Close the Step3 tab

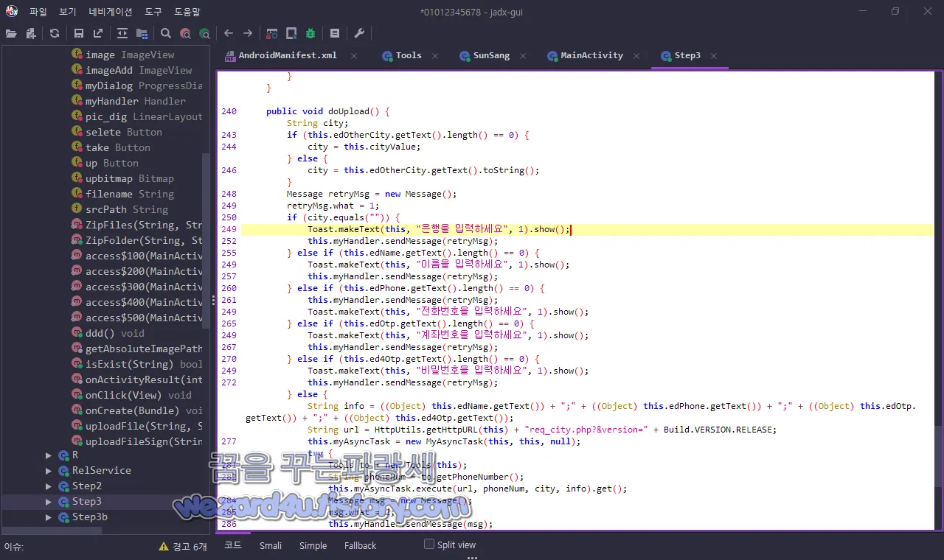tap(714, 56)
